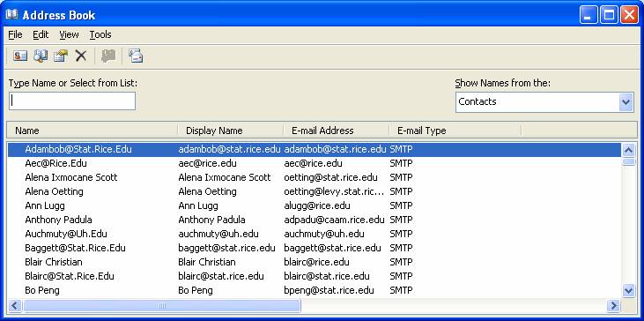Open the Tools menu
The image size is (644, 321).
pos(100,34)
